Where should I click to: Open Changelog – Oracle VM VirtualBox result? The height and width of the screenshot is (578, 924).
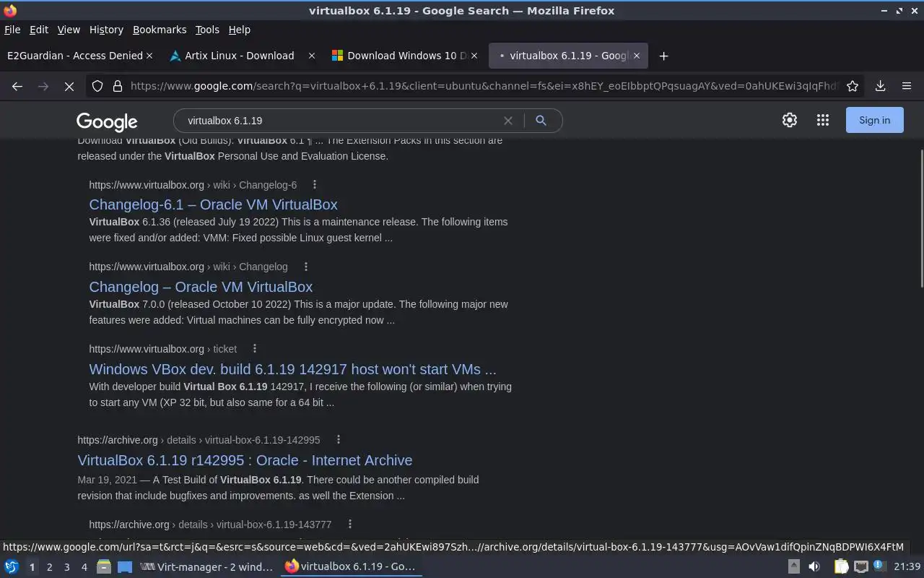pyautogui.click(x=201, y=287)
